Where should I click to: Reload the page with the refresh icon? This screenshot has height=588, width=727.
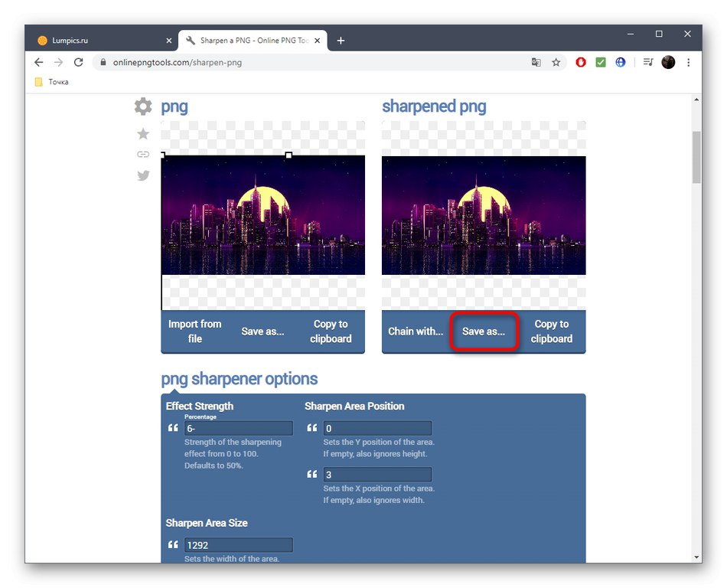78,62
